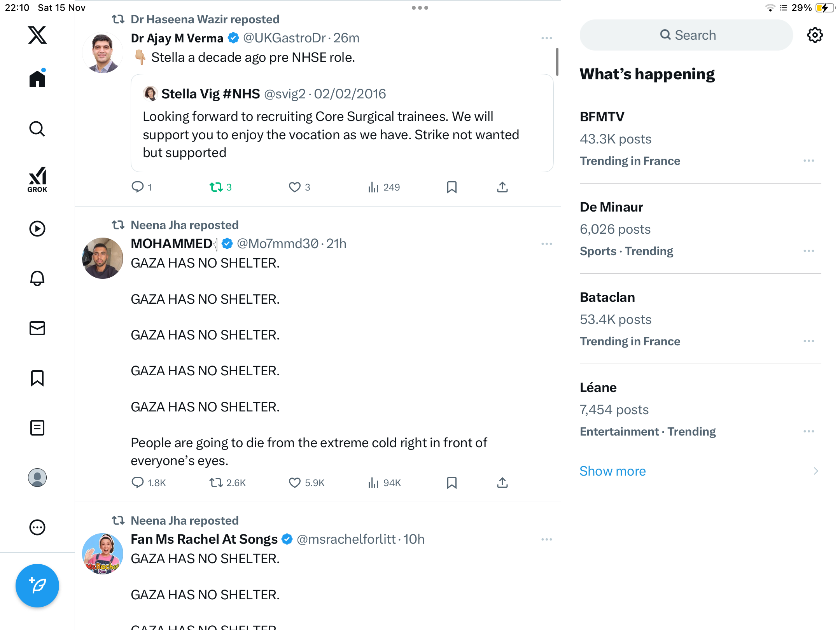
Task: Expand Show more trends chevron
Action: click(815, 471)
